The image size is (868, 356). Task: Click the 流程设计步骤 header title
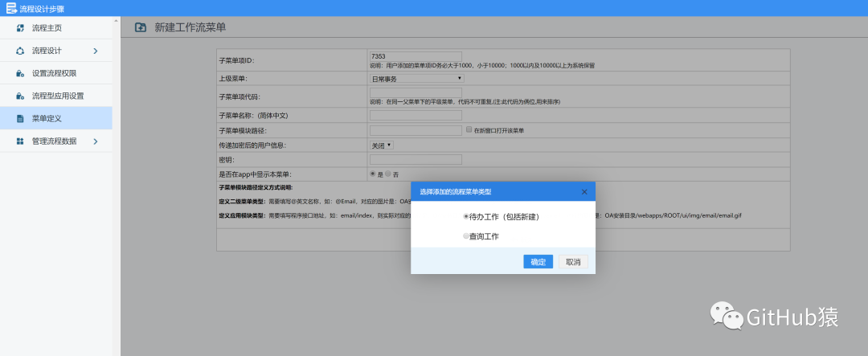tap(42, 8)
